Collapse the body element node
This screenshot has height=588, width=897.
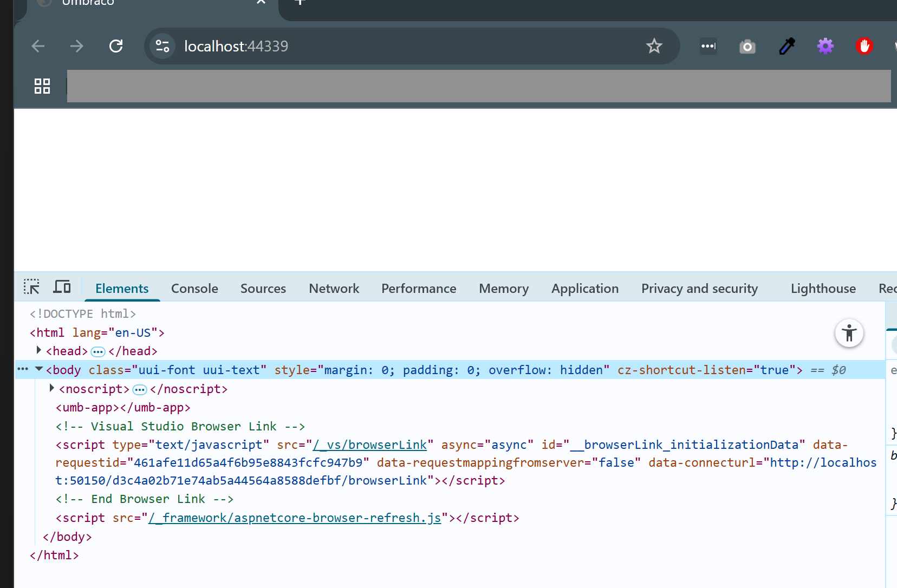point(39,369)
